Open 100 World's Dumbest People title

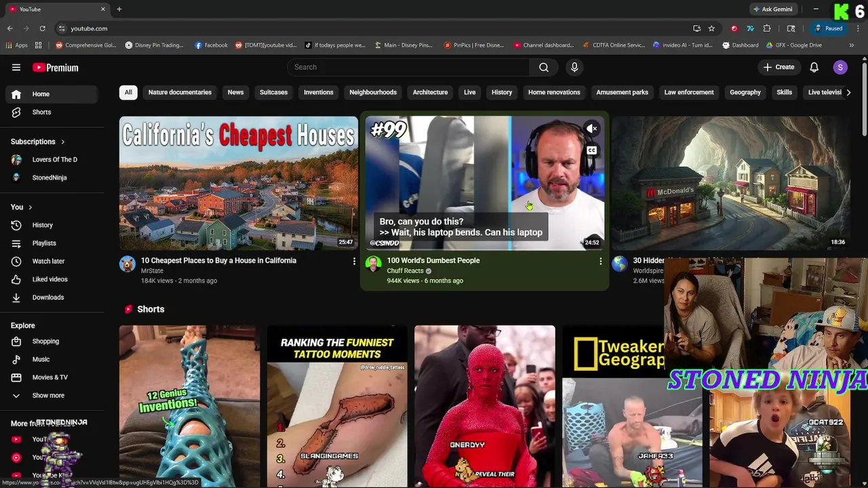point(433,260)
